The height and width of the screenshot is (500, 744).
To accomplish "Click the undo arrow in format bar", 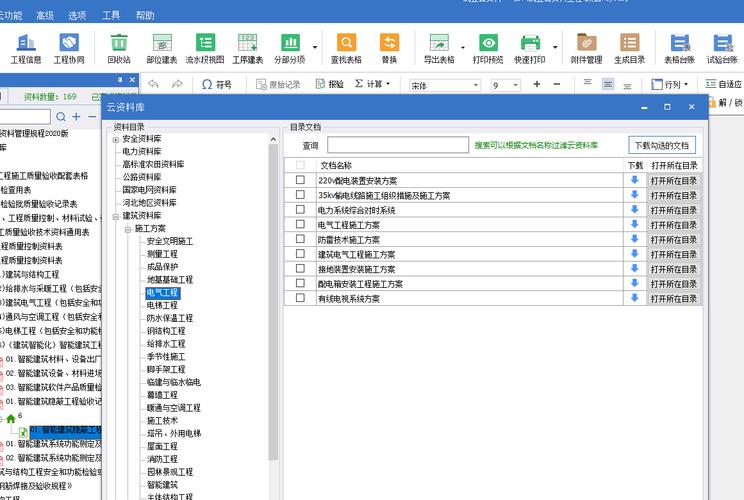I will point(153,84).
